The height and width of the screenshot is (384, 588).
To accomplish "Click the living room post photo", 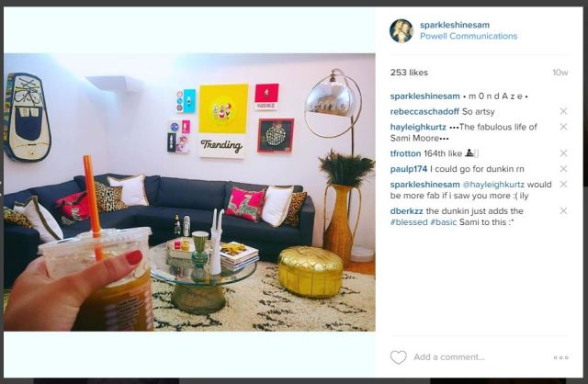I will (x=189, y=192).
